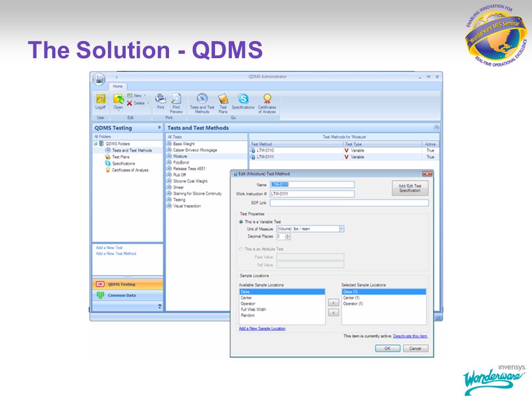This screenshot has height=399, width=532.
Task: Select the Moisture test
Action: coord(180,156)
